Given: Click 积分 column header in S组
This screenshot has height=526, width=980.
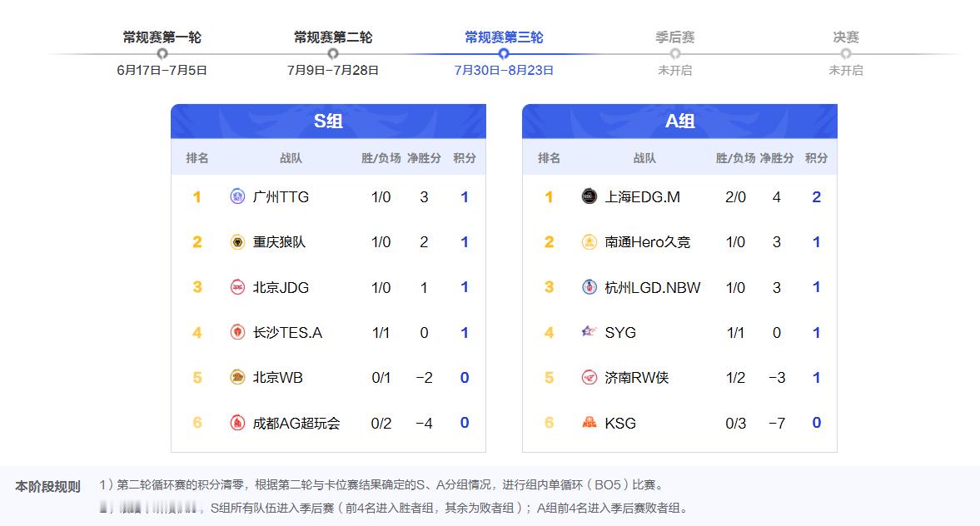Looking at the screenshot, I should (465, 158).
